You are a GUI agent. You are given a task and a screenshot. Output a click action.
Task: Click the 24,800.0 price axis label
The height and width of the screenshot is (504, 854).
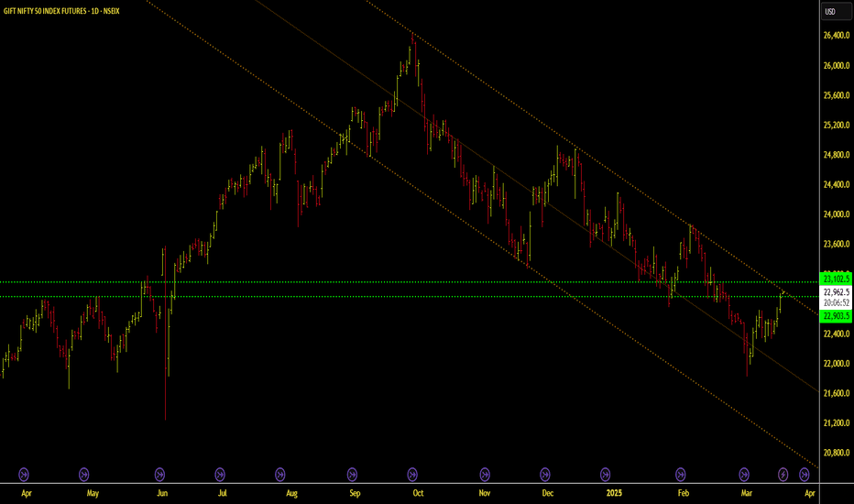836,155
